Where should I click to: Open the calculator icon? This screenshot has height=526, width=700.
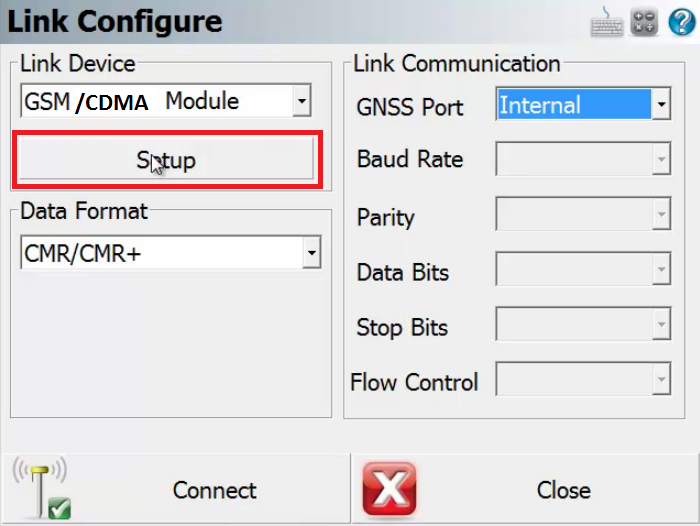coord(645,23)
